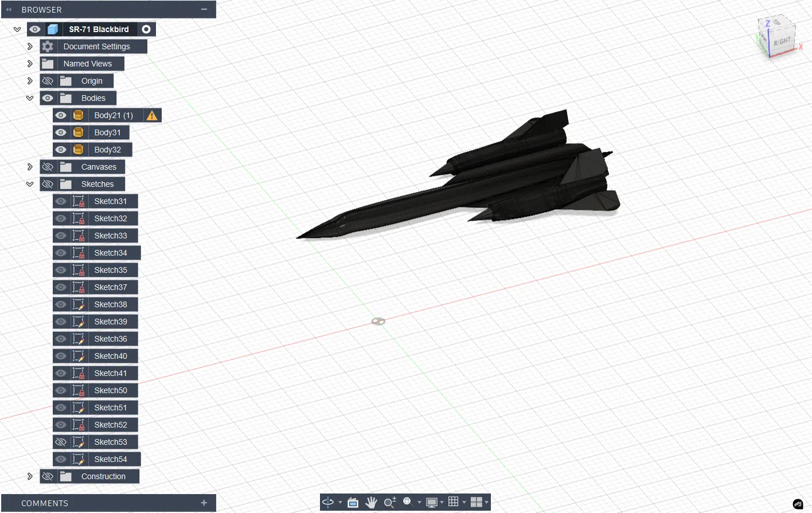Expand the Origin folder
Viewport: 812px width, 513px height.
[30, 81]
